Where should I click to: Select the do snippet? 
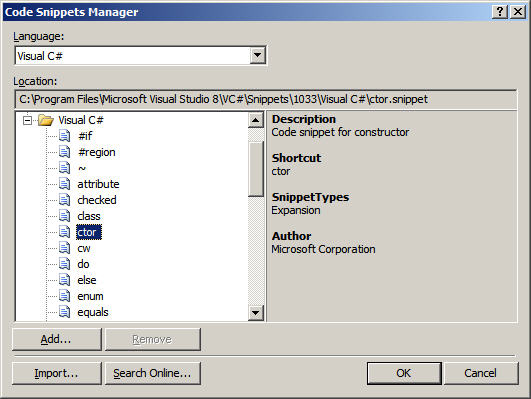click(83, 264)
